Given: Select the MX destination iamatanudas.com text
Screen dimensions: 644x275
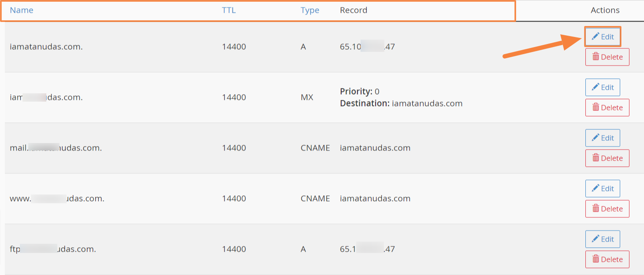Looking at the screenshot, I should 427,103.
